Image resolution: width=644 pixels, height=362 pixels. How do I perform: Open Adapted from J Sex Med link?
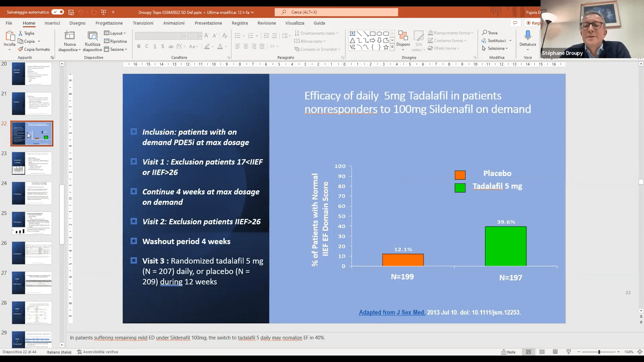coord(392,312)
